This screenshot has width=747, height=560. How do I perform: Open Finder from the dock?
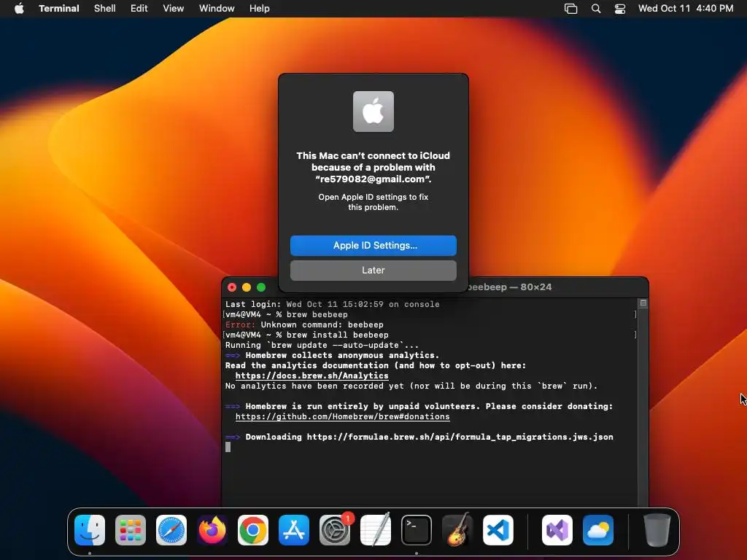pyautogui.click(x=90, y=530)
